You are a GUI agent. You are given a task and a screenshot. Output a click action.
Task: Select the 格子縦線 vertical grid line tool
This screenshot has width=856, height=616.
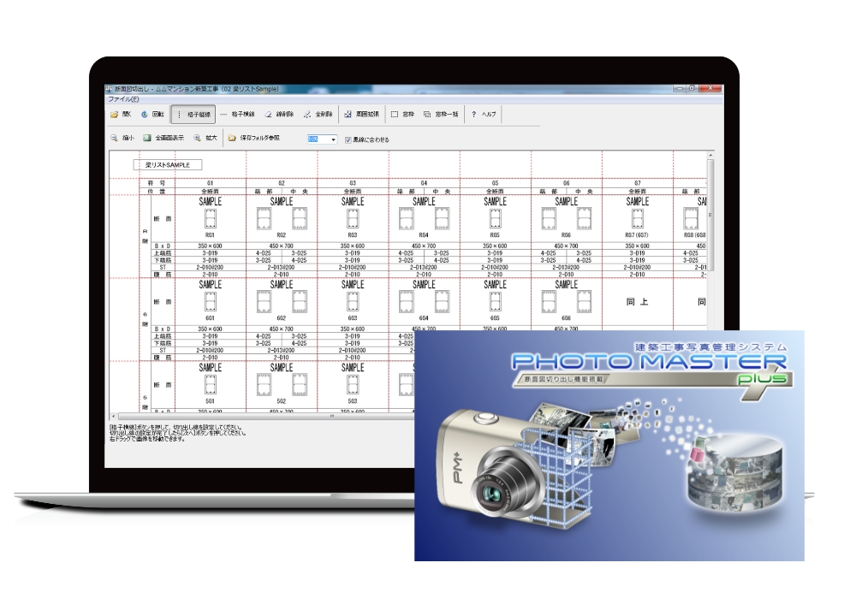[x=193, y=115]
